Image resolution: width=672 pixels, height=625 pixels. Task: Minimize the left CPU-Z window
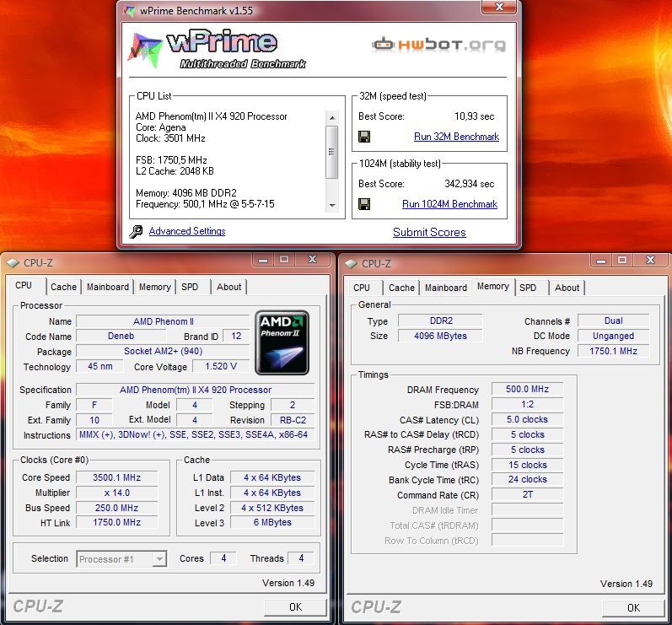tap(263, 259)
